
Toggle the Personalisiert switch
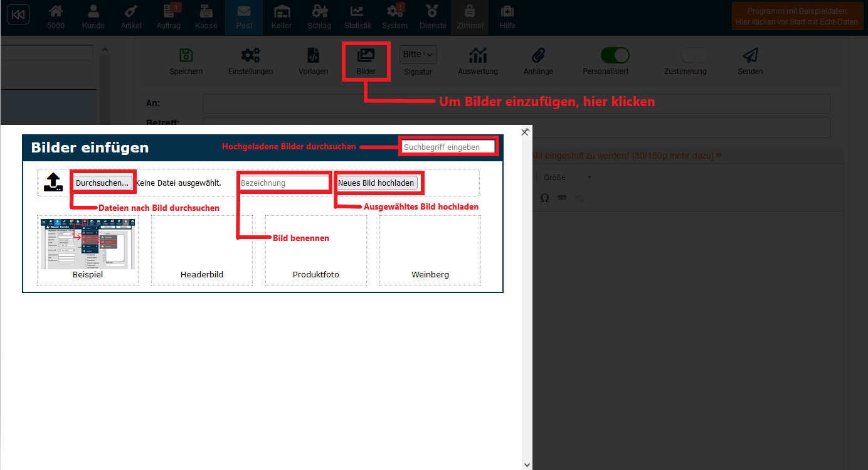[x=615, y=55]
